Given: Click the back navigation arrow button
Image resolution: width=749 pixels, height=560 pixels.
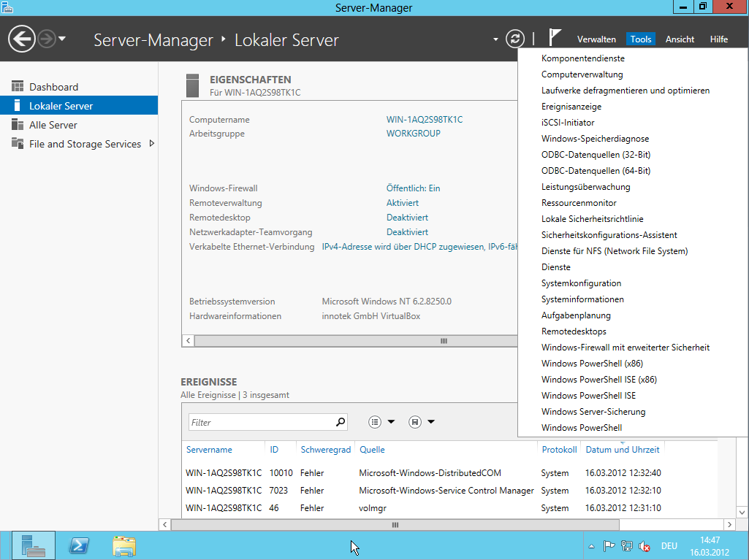Looking at the screenshot, I should tap(22, 39).
